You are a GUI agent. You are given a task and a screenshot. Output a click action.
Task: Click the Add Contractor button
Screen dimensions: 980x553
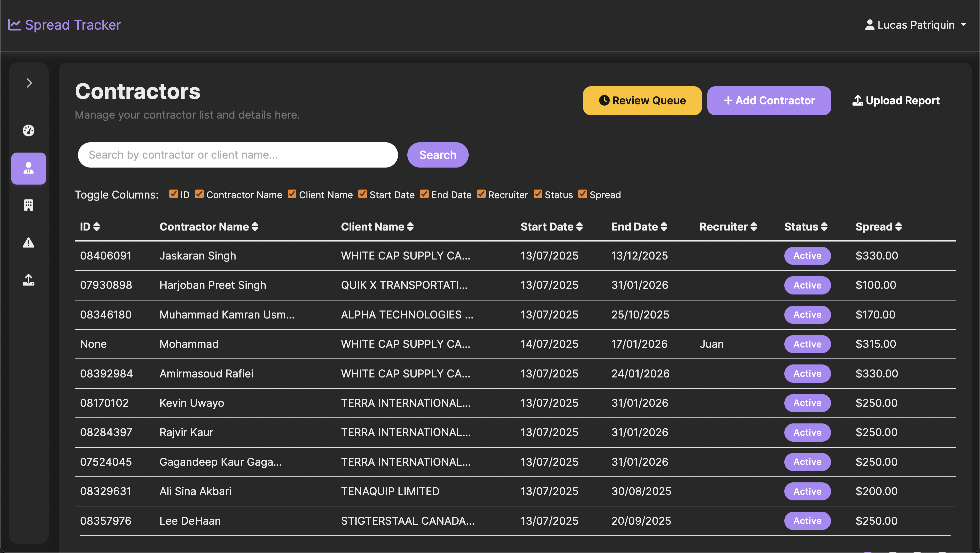769,100
